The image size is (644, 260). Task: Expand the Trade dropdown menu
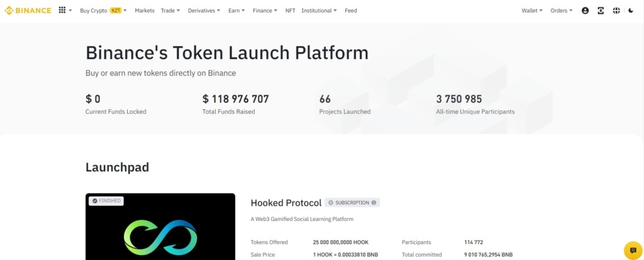click(170, 11)
